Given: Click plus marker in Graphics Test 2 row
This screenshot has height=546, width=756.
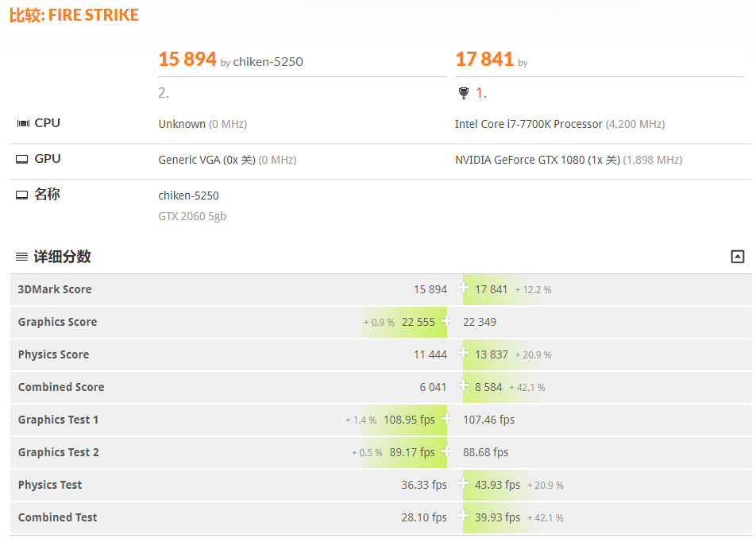Looking at the screenshot, I should click(x=446, y=451).
